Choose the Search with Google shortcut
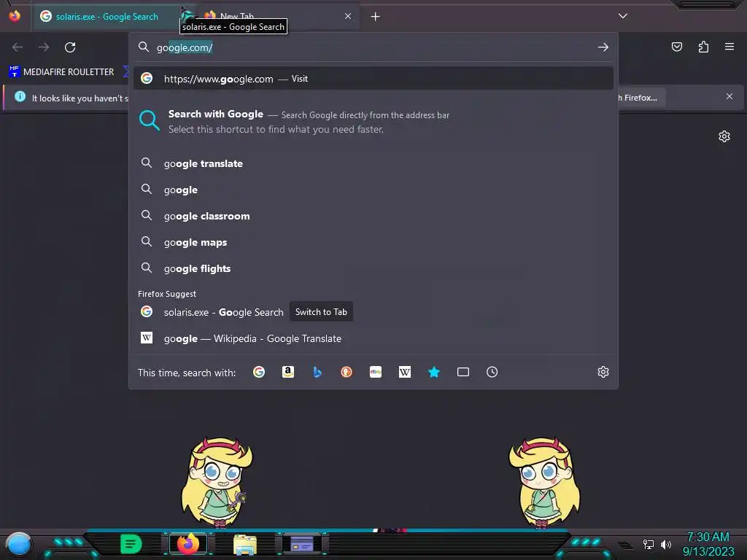This screenshot has width=747, height=560. click(373, 122)
